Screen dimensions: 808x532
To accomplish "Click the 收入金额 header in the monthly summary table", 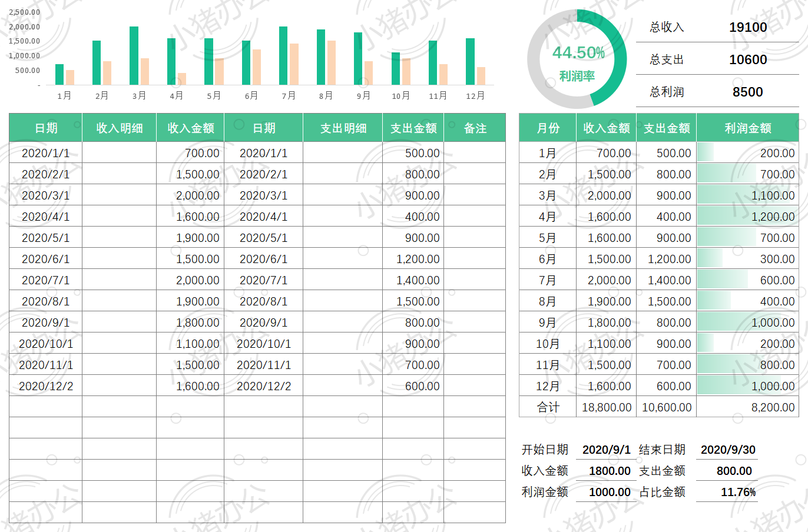I will (607, 128).
